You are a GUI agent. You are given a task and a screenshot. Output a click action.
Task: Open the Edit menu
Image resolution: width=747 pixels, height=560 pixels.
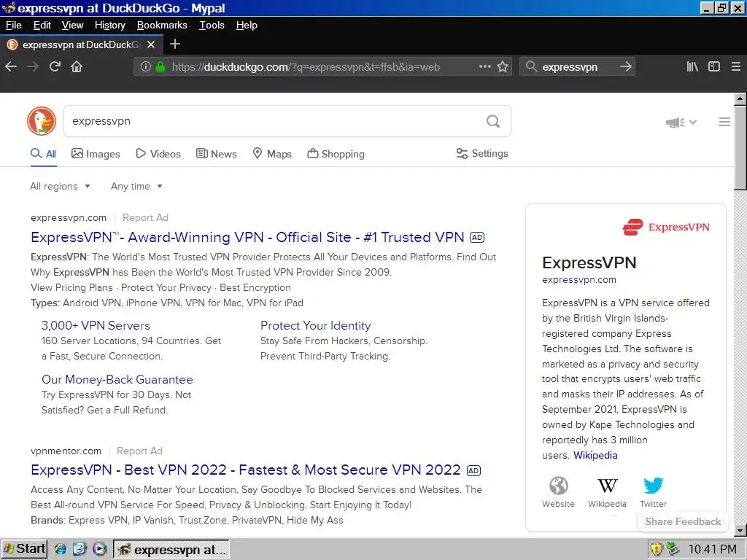click(x=42, y=26)
